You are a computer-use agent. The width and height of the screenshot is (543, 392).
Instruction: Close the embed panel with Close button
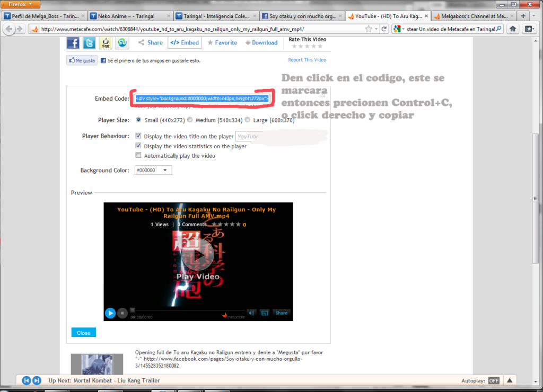click(x=83, y=333)
